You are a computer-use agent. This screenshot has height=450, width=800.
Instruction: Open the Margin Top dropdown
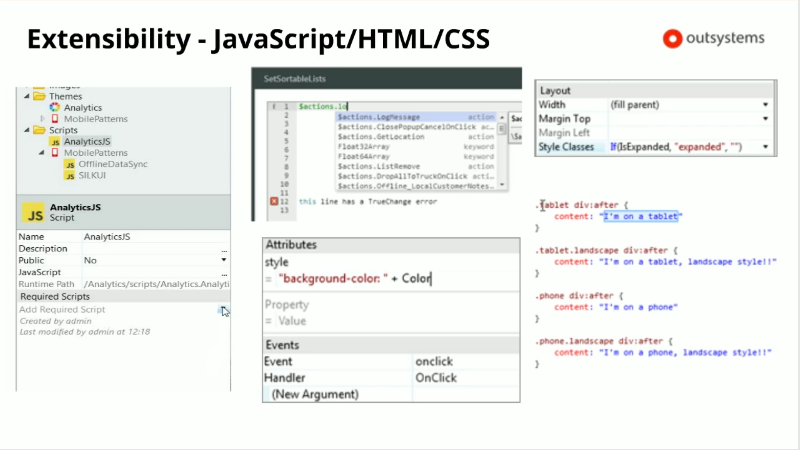(x=765, y=118)
